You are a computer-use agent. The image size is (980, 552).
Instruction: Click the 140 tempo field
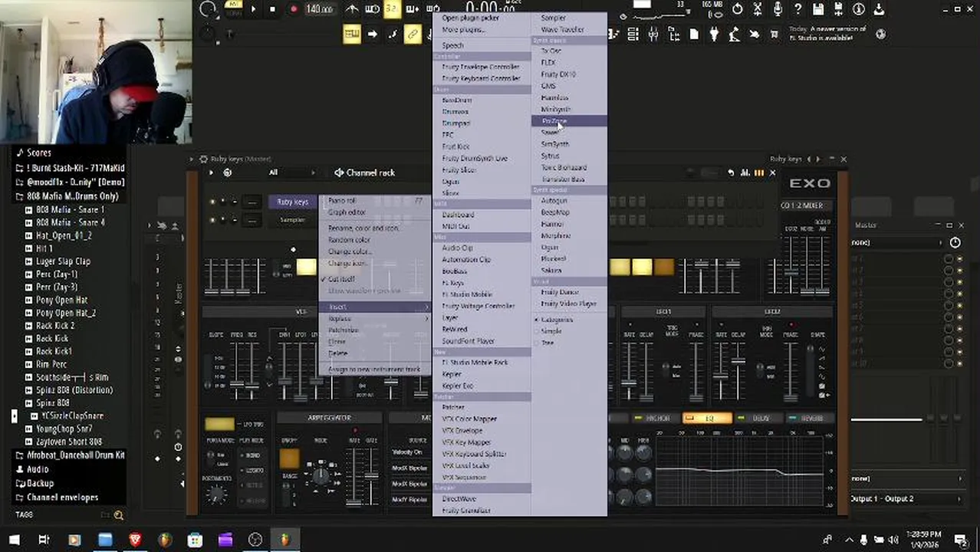(x=319, y=9)
